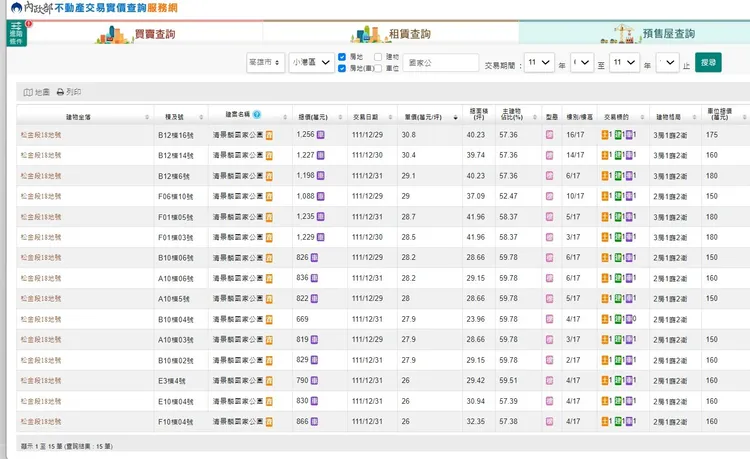This screenshot has height=459, width=750.
Task: Click purple price detail icon beside 1,256
Action: pyautogui.click(x=320, y=135)
